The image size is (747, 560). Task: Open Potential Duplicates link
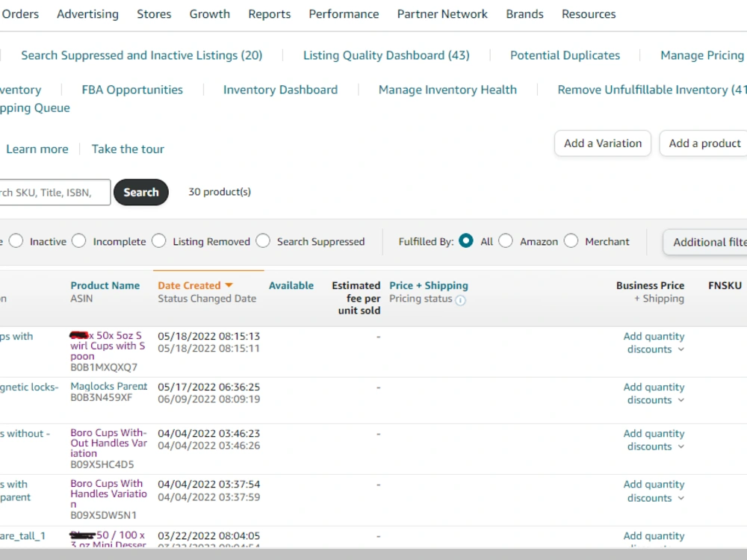[x=565, y=55]
